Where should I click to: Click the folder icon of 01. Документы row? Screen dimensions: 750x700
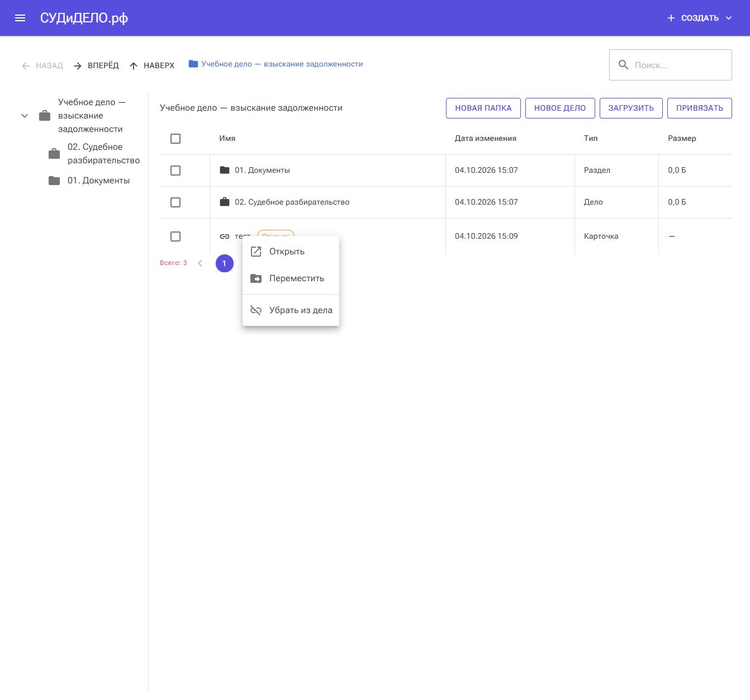(x=225, y=170)
